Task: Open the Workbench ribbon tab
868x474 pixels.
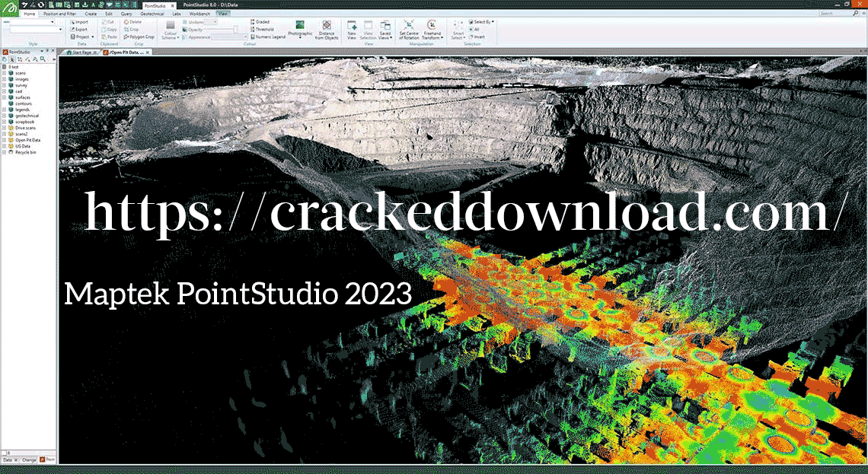Action: 199,12
